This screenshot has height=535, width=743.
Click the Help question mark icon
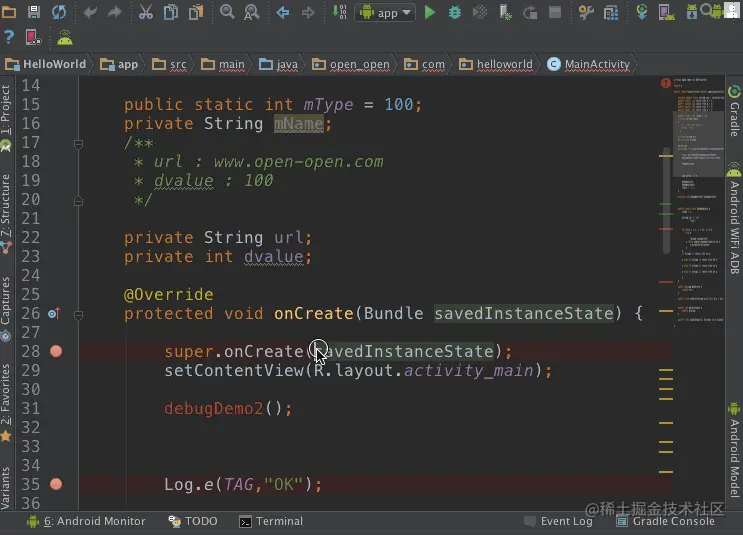(x=9, y=37)
